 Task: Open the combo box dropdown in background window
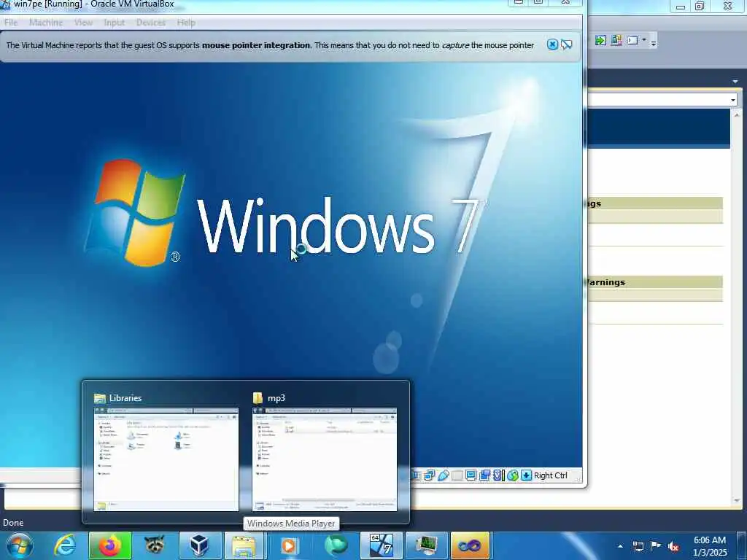point(733,99)
